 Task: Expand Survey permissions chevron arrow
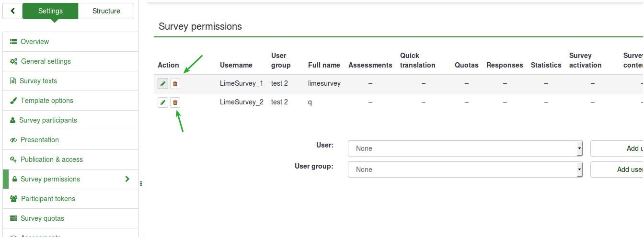pyautogui.click(x=127, y=179)
